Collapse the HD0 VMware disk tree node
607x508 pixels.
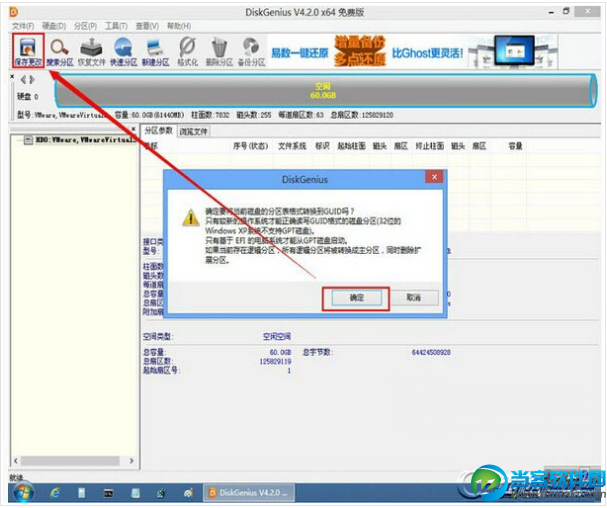click(x=28, y=140)
